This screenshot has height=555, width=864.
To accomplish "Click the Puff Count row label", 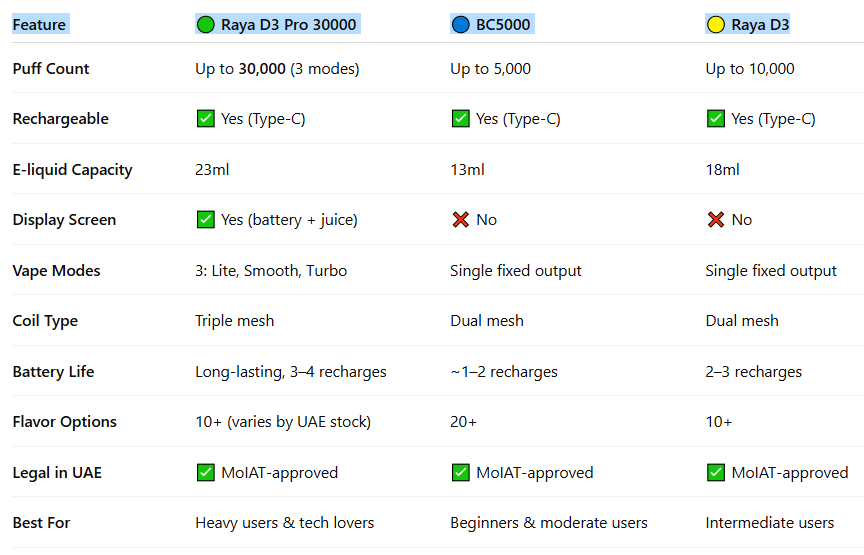I will coord(51,69).
